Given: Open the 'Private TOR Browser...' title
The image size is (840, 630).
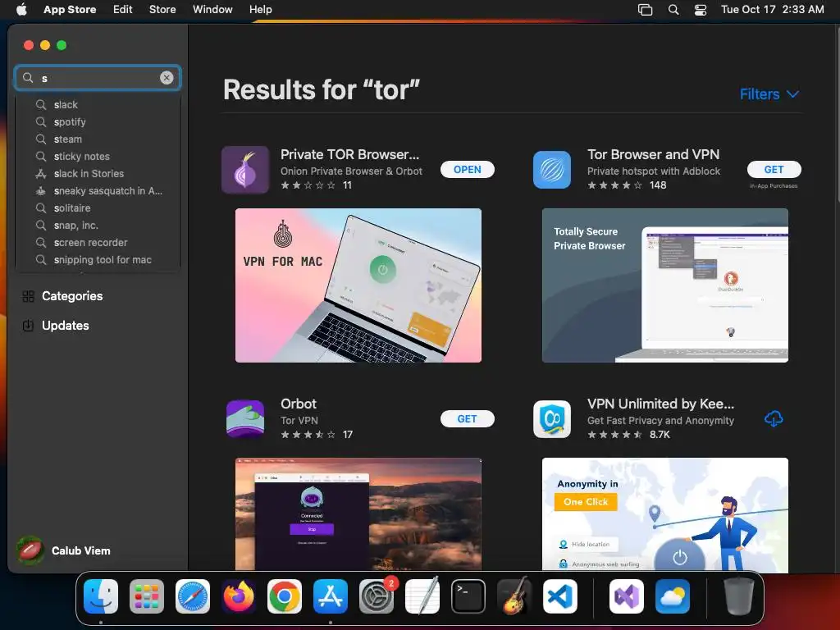Looking at the screenshot, I should pos(349,154).
